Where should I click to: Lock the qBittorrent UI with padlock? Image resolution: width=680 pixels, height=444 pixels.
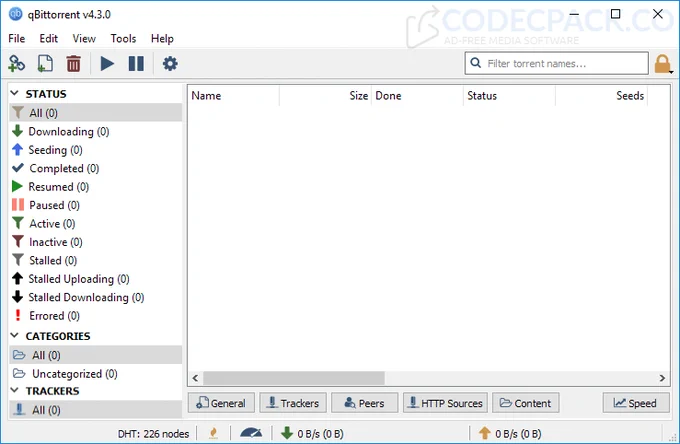[662, 64]
